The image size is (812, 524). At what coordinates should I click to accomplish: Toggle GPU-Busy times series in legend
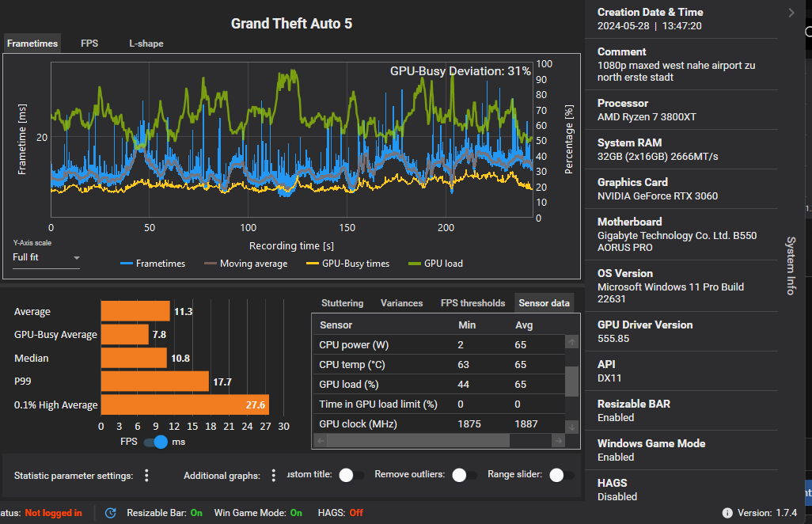348,263
